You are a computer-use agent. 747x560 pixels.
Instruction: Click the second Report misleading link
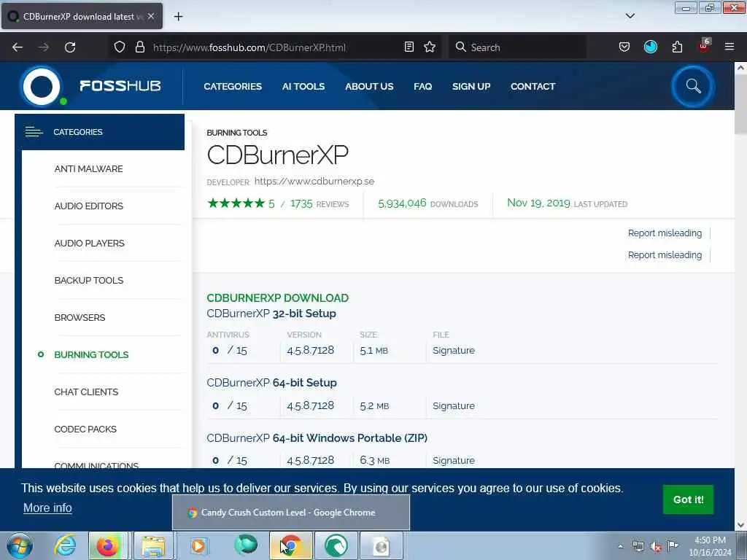[665, 254]
